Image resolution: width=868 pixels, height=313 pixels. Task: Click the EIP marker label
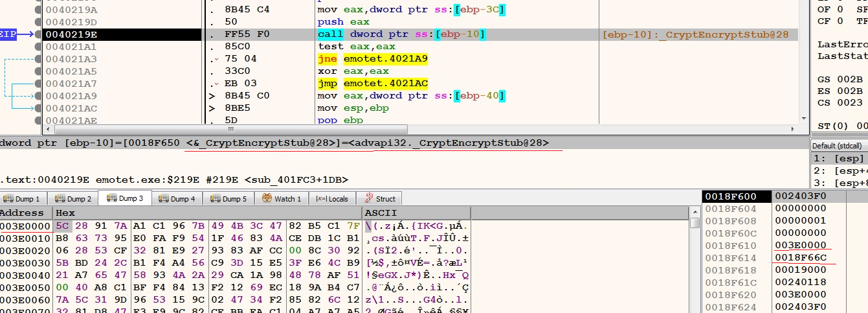[8, 34]
